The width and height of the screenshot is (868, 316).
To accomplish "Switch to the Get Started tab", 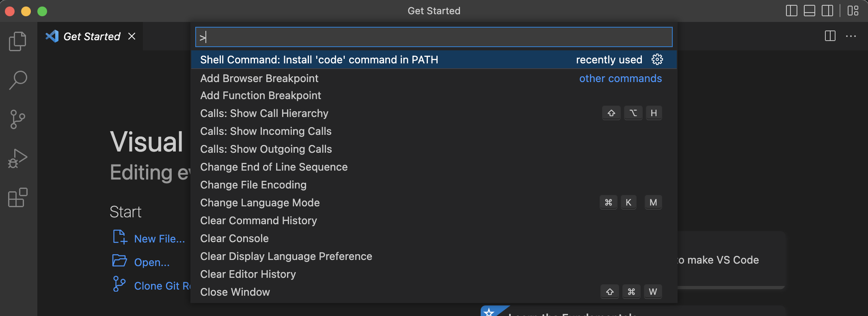I will (90, 36).
